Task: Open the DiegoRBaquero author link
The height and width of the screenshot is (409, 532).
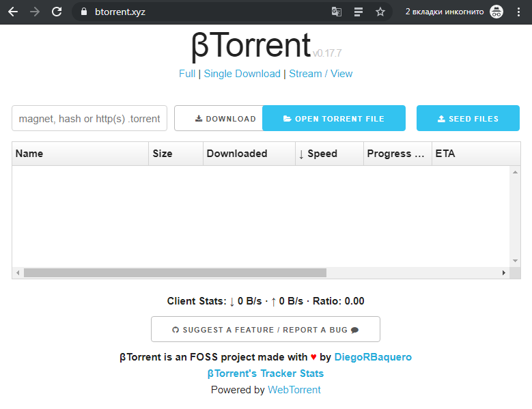Action: click(373, 357)
